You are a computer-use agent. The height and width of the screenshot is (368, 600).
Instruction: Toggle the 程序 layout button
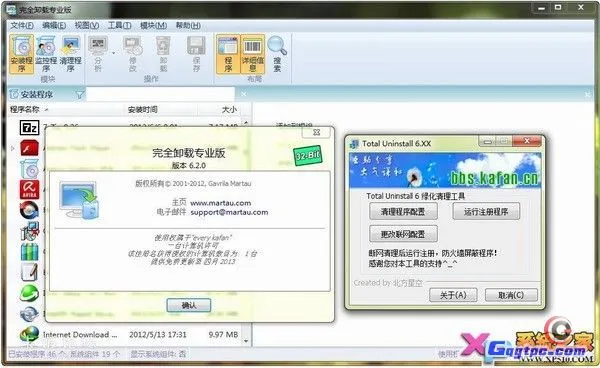tap(228, 54)
